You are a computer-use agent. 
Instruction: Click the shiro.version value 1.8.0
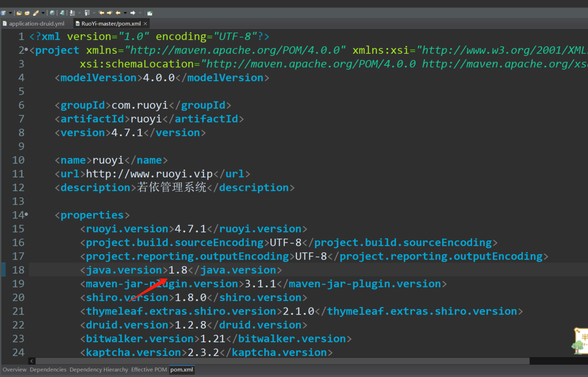click(191, 297)
